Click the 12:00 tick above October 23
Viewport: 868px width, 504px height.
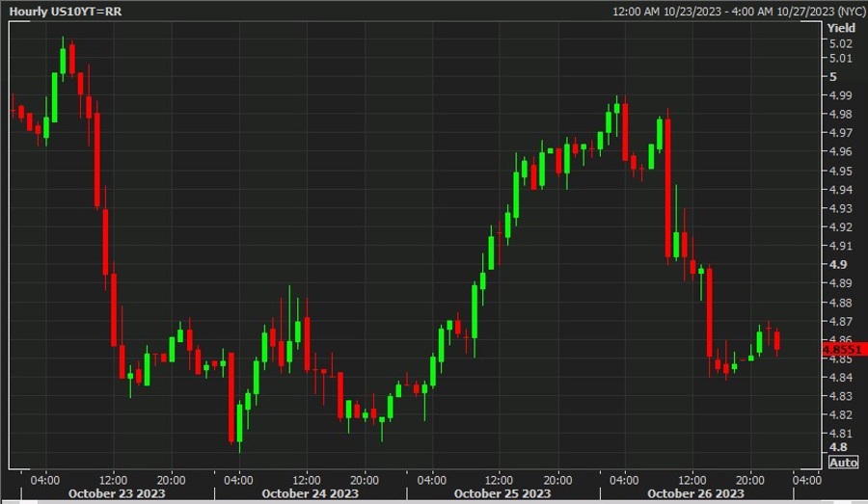(x=114, y=480)
